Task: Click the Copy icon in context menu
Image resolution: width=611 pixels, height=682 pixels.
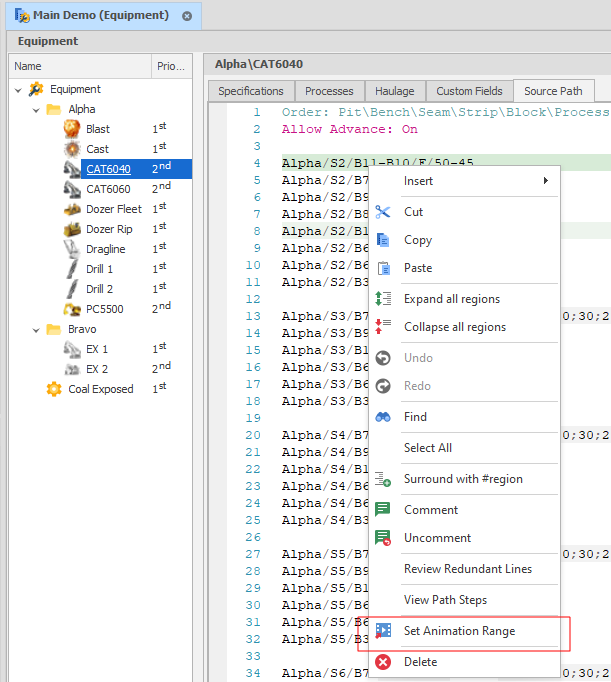Action: [383, 240]
